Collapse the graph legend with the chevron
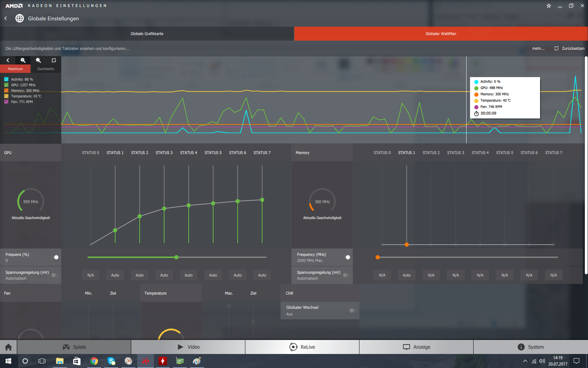Viewport: 588px width, 368px height. point(8,60)
